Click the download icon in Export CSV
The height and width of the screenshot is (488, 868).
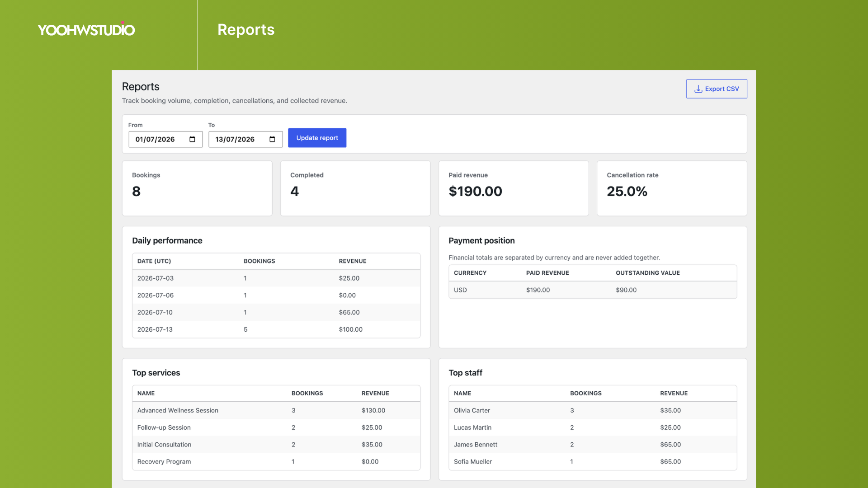tap(698, 89)
